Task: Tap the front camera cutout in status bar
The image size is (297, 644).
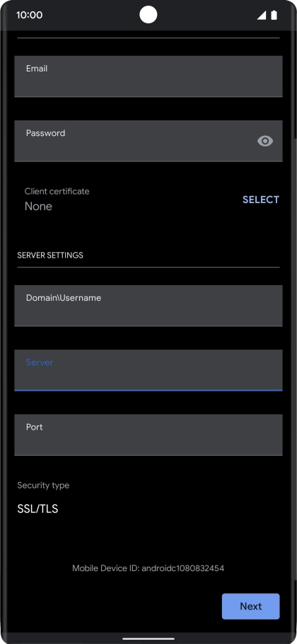Action: tap(148, 15)
